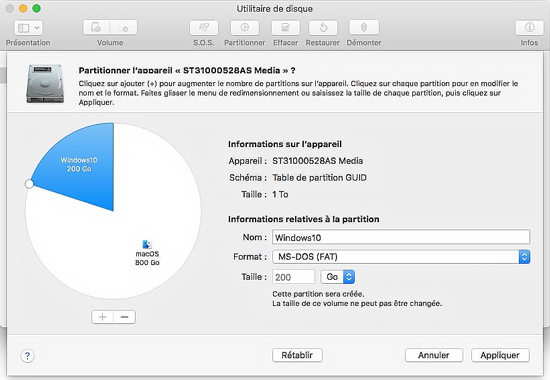Click the '1 To' size value

(280, 194)
